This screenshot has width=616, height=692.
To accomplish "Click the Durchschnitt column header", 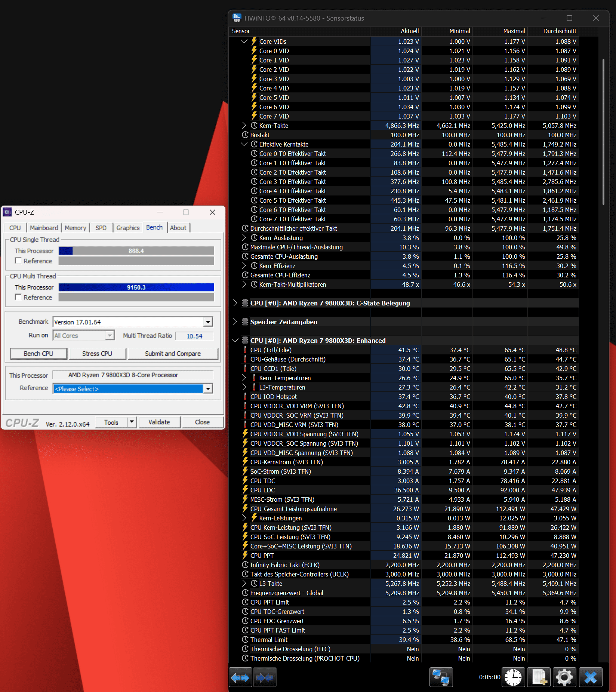I will (553, 31).
